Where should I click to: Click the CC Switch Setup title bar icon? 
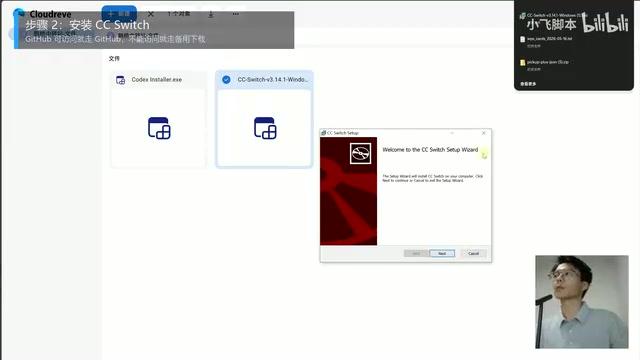pos(323,133)
